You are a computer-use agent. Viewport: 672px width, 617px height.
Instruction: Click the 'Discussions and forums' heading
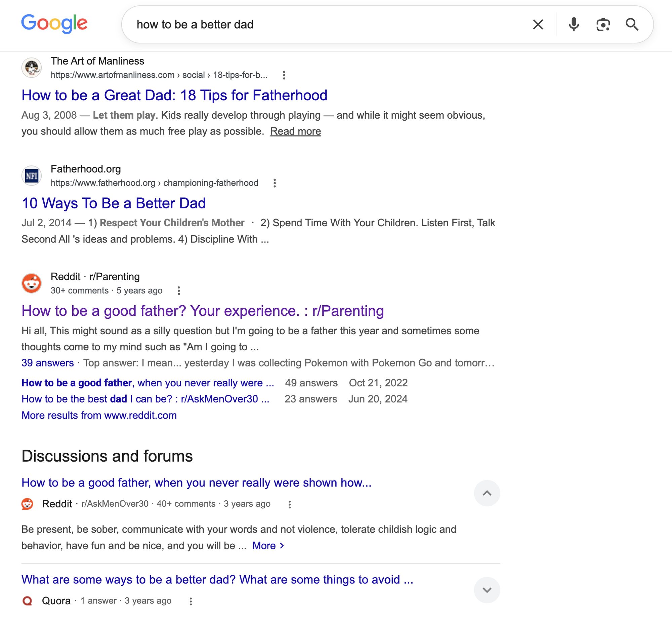tap(107, 456)
